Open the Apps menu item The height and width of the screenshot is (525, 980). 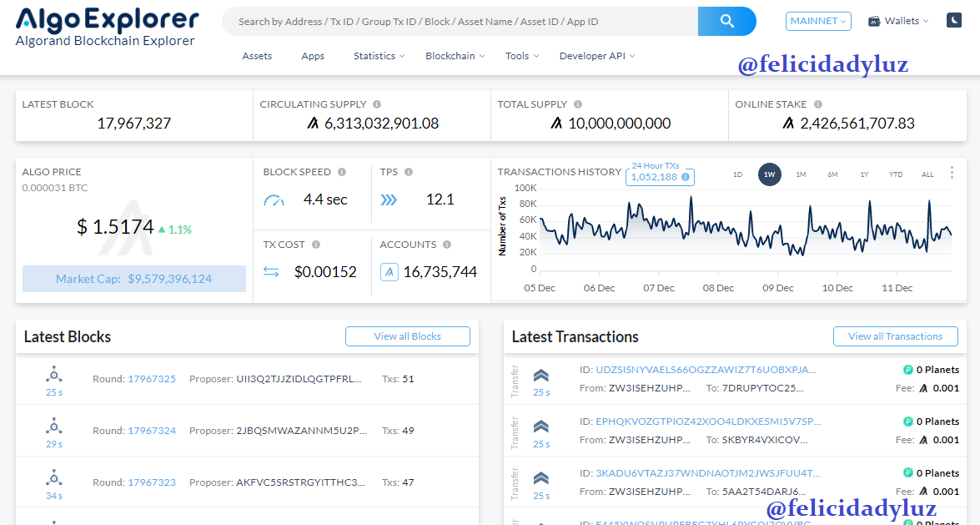[313, 56]
